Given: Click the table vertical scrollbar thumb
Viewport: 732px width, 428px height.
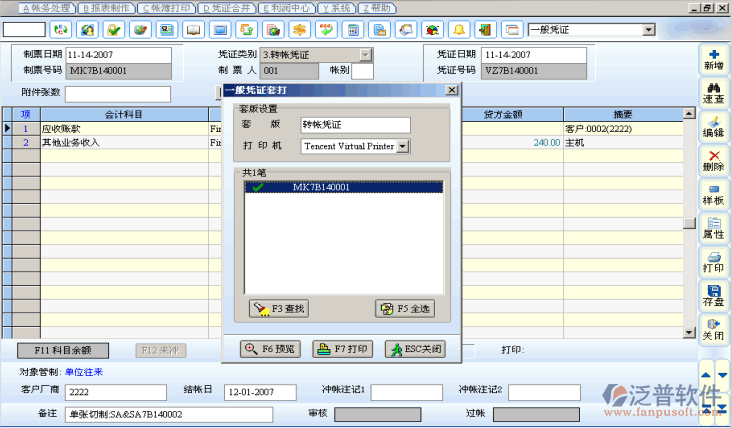Looking at the screenshot, I should [690, 223].
